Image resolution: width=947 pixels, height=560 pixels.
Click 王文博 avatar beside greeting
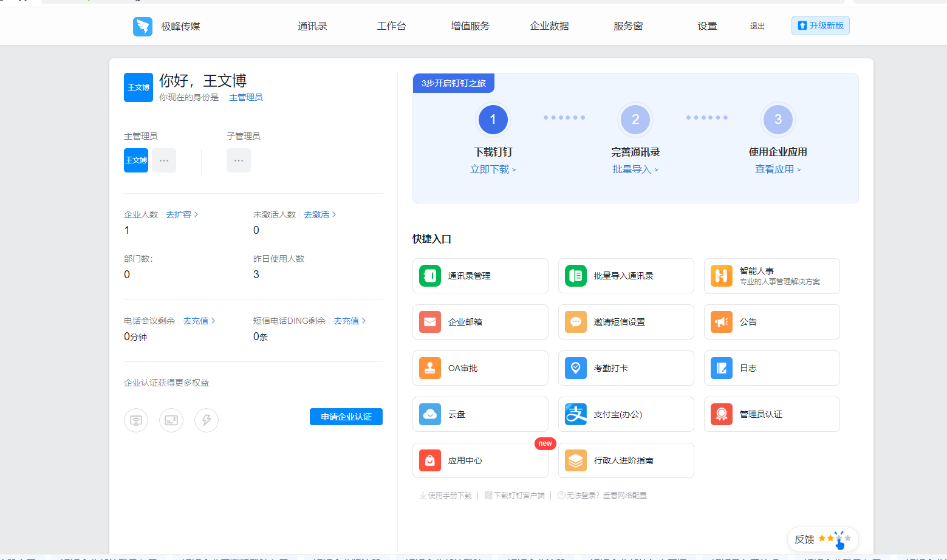pos(138,87)
